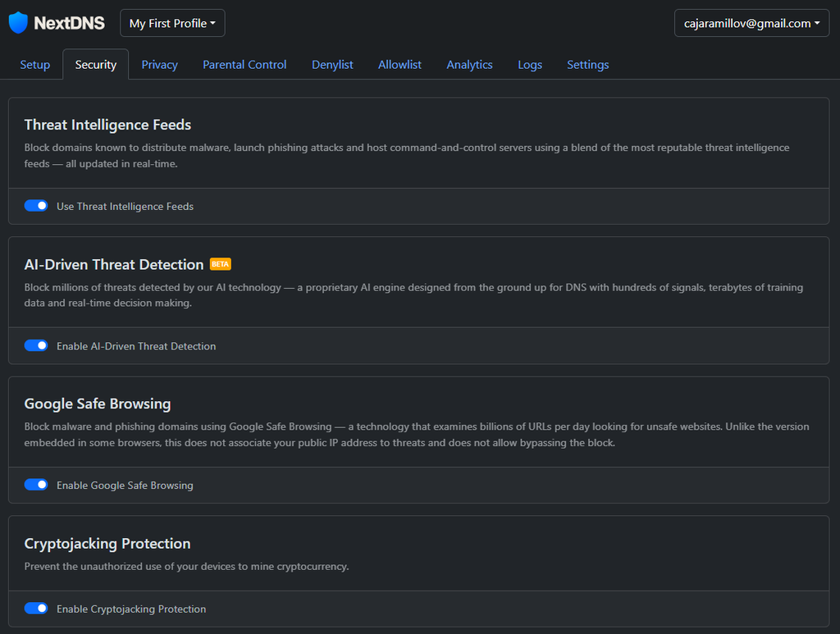Screen dimensions: 840x634
Task: Click the Cryptojacking Protection heading
Action: [107, 544]
